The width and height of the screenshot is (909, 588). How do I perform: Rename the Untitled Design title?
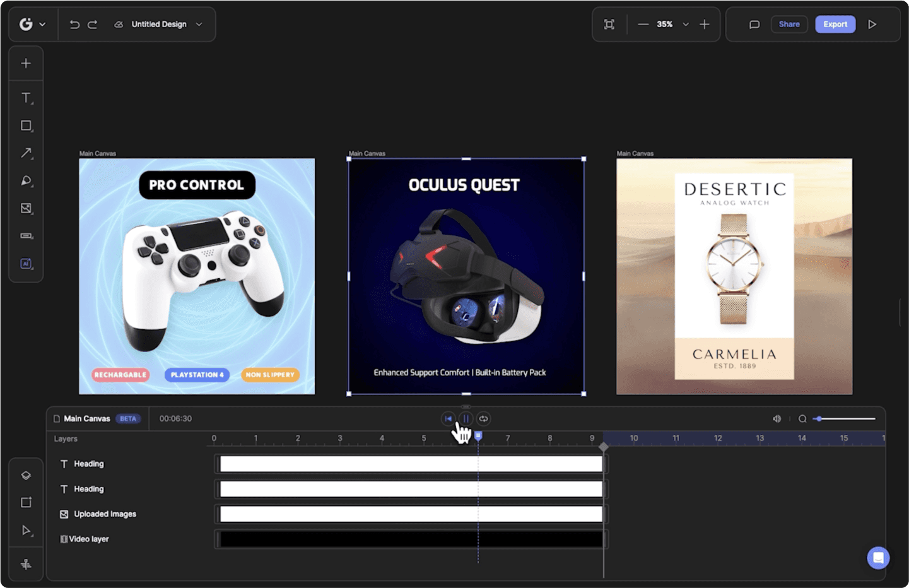coord(159,24)
